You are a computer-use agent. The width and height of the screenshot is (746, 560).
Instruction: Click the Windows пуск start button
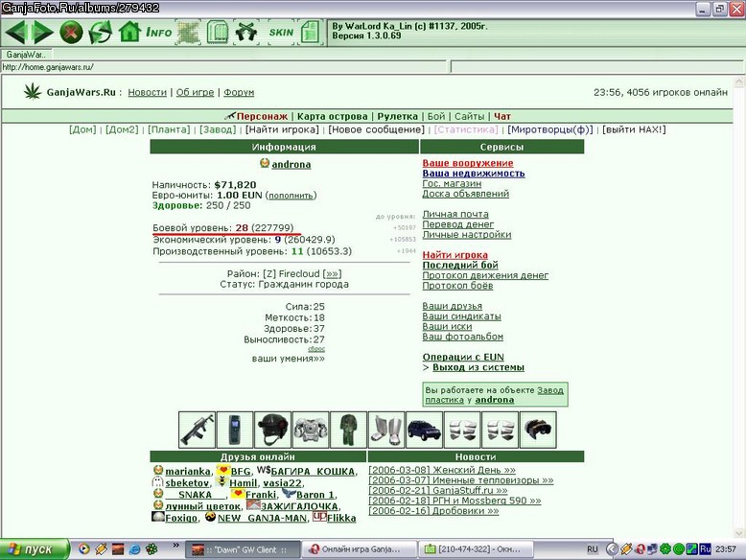tap(35, 549)
